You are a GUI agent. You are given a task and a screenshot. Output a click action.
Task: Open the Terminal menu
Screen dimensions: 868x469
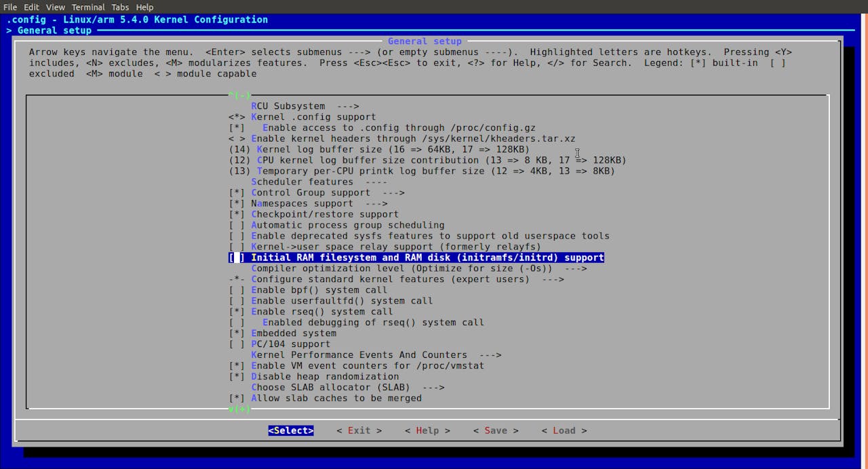tap(88, 7)
